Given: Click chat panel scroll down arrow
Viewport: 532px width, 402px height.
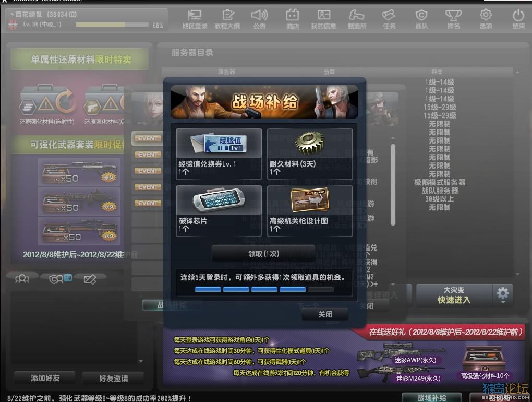Looking at the screenshot, I should pyautogui.click(x=141, y=361).
